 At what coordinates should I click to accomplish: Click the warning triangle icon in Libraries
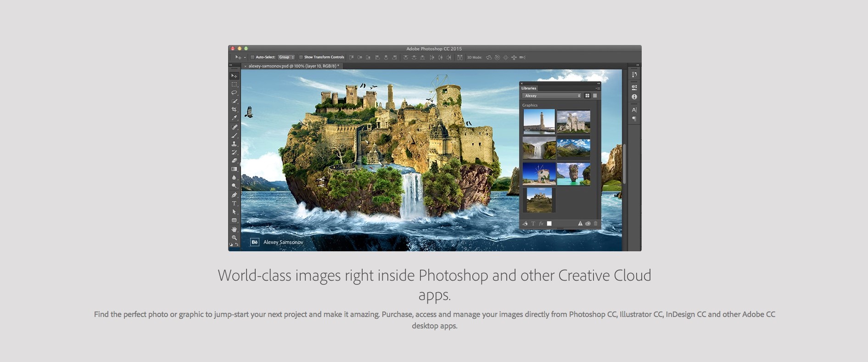[580, 224]
